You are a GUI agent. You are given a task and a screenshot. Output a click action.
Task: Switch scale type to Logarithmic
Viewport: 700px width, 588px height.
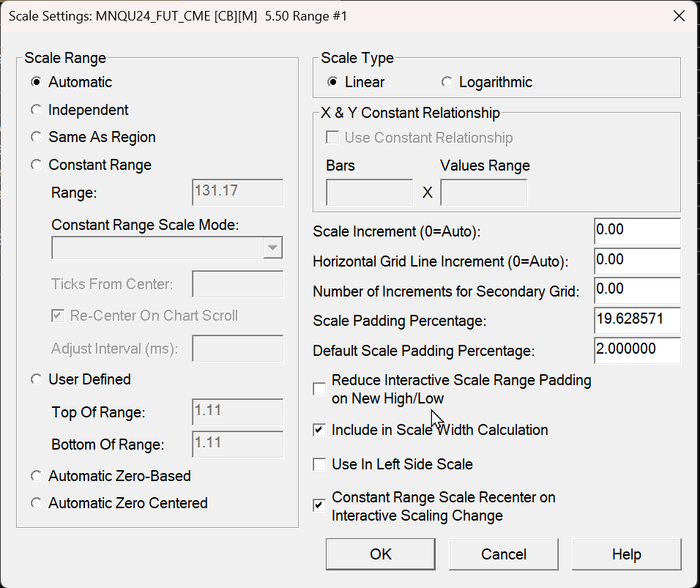(x=447, y=82)
